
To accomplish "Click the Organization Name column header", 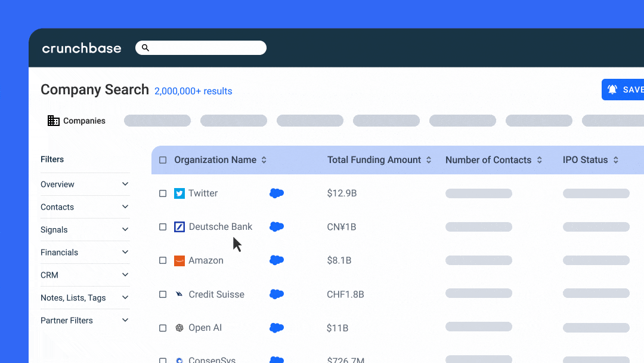I will tap(215, 160).
